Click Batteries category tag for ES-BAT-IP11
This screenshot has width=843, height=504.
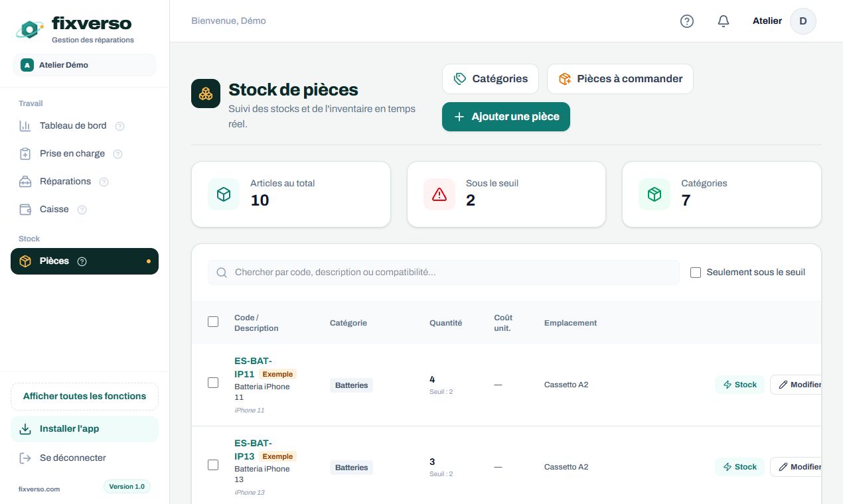click(x=351, y=385)
